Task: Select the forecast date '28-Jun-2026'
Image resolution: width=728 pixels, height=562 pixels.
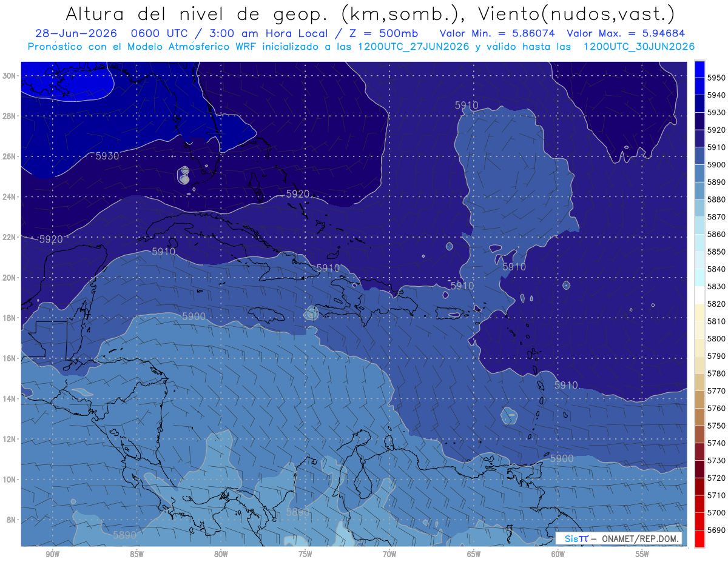Action: click(x=75, y=33)
